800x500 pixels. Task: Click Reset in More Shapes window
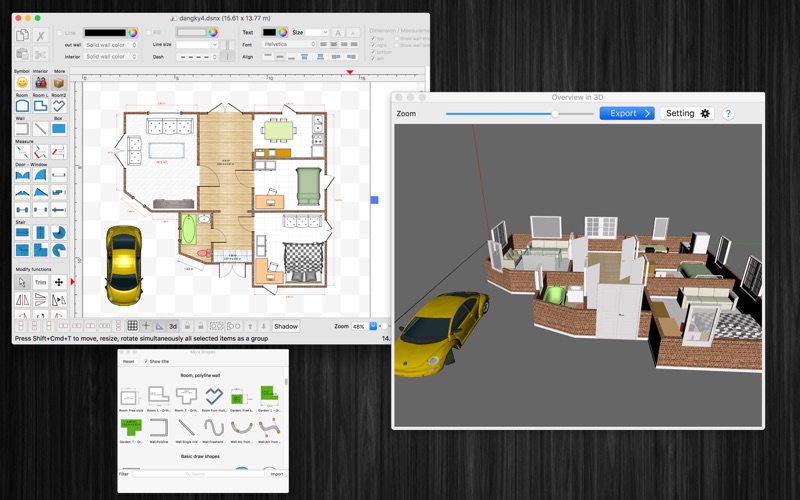[129, 361]
